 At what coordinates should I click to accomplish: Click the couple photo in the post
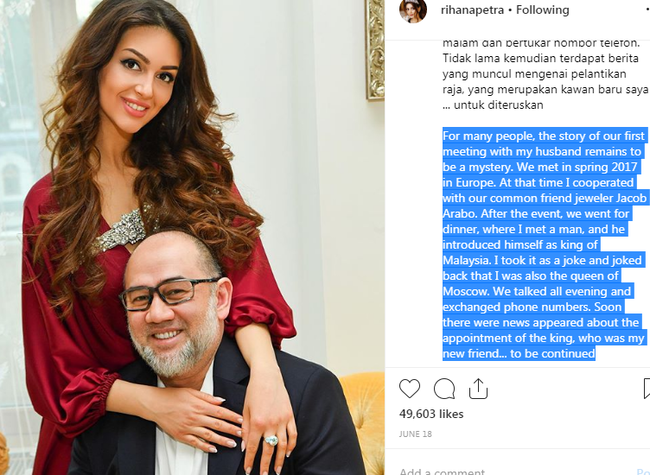tap(192, 238)
